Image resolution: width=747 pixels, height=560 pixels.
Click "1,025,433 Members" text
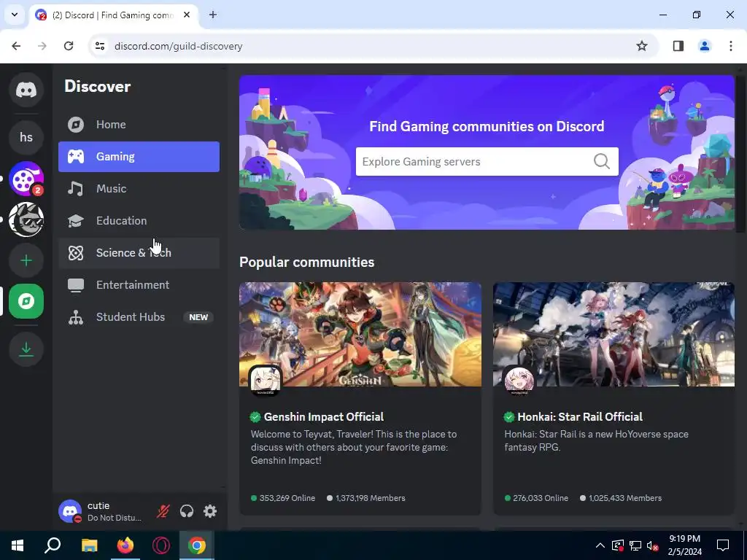click(x=625, y=498)
